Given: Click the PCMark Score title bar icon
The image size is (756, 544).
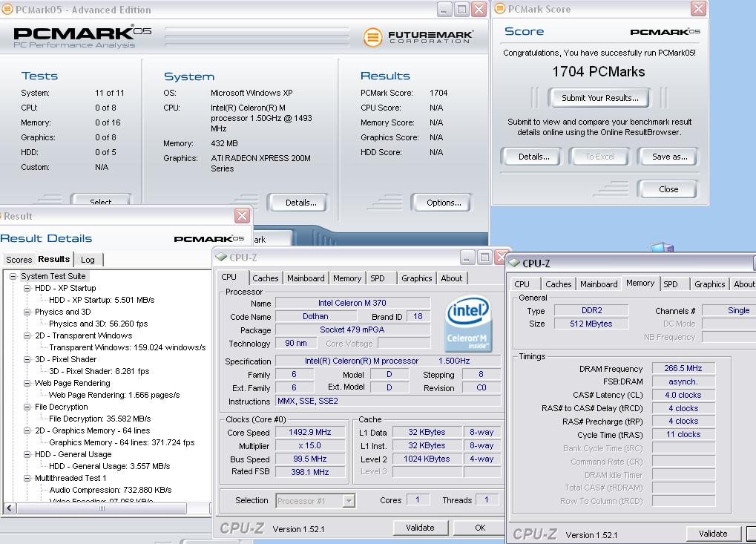Looking at the screenshot, I should [x=501, y=9].
